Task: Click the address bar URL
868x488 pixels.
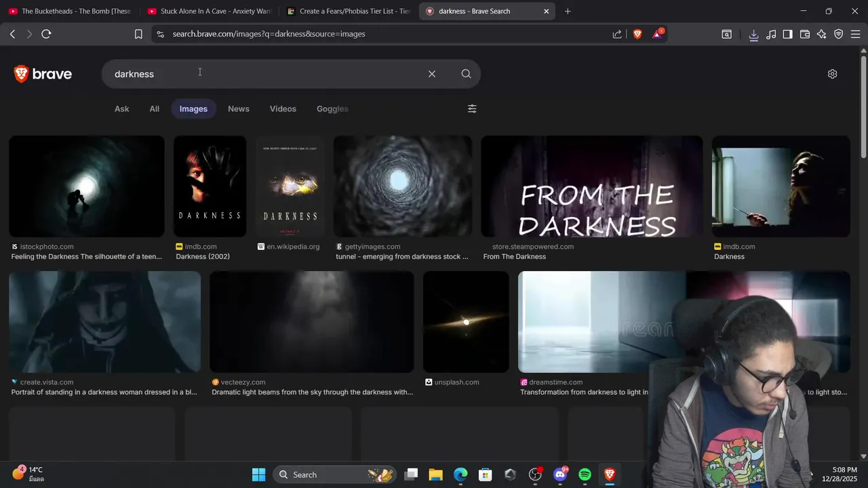Action: 269,34
